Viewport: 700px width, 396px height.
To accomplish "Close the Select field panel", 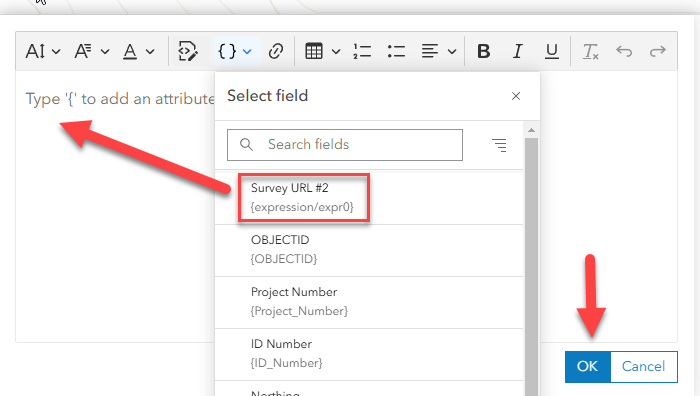I will click(x=516, y=96).
